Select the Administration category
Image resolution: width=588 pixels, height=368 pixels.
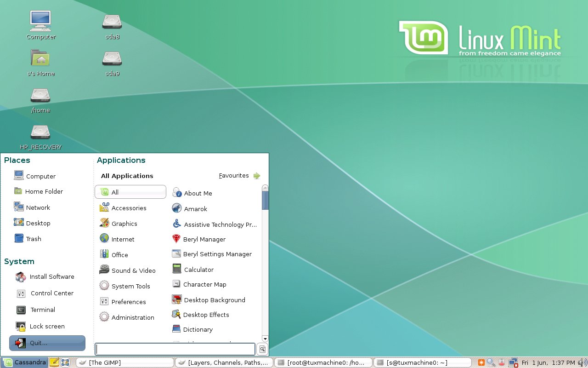click(x=127, y=317)
